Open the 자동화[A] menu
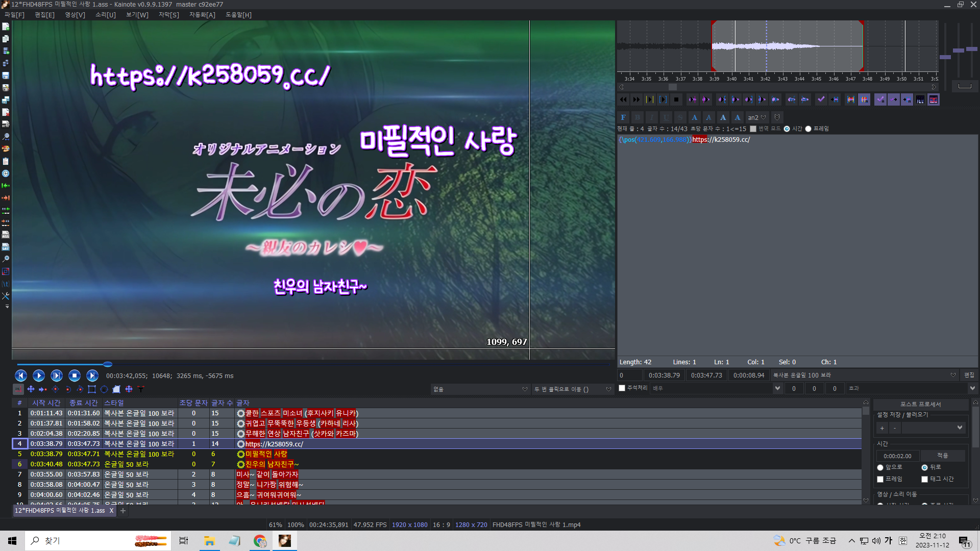The image size is (980, 551). click(x=202, y=15)
